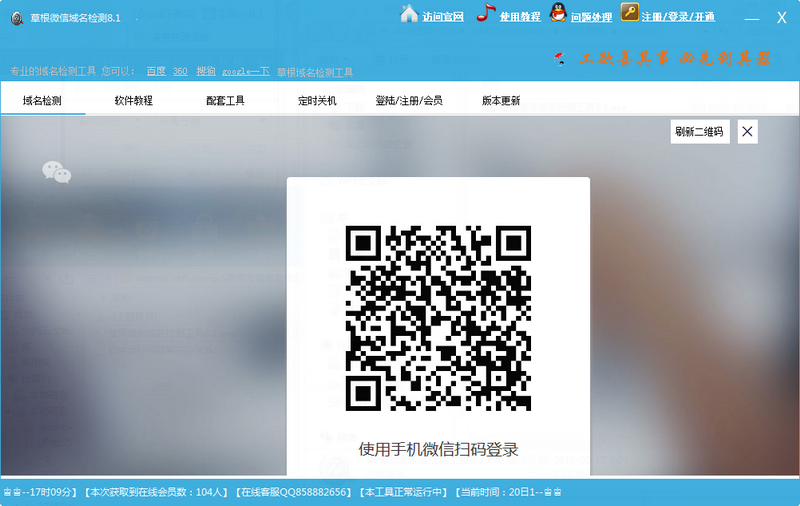Open the 搜狗 search link
The image size is (800, 506).
click(206, 71)
